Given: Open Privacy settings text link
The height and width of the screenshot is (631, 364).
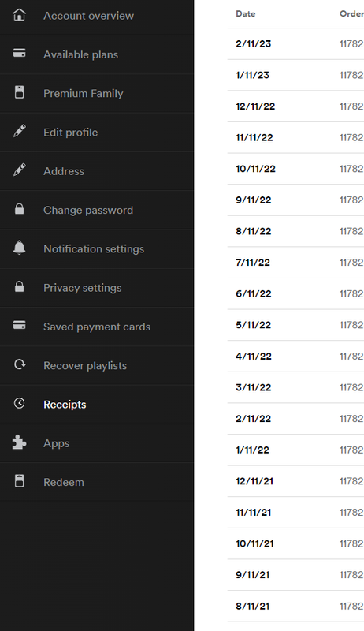Looking at the screenshot, I should pos(83,288).
